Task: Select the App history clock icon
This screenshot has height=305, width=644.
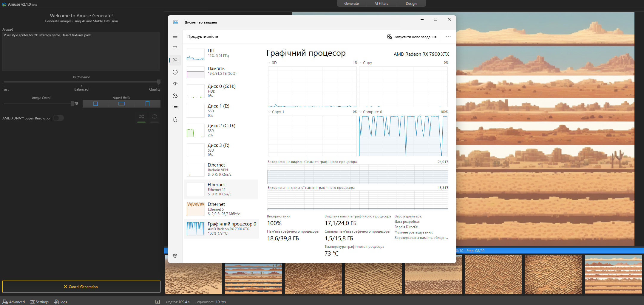Action: pyautogui.click(x=175, y=72)
